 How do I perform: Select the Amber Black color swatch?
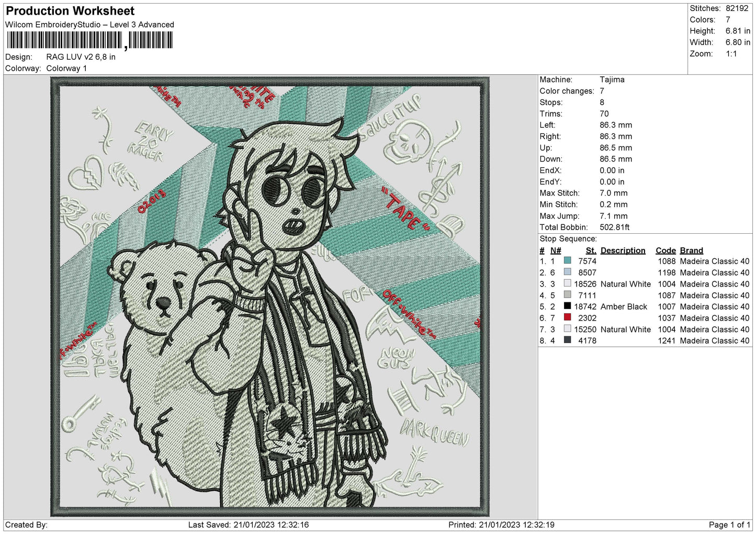pos(567,306)
